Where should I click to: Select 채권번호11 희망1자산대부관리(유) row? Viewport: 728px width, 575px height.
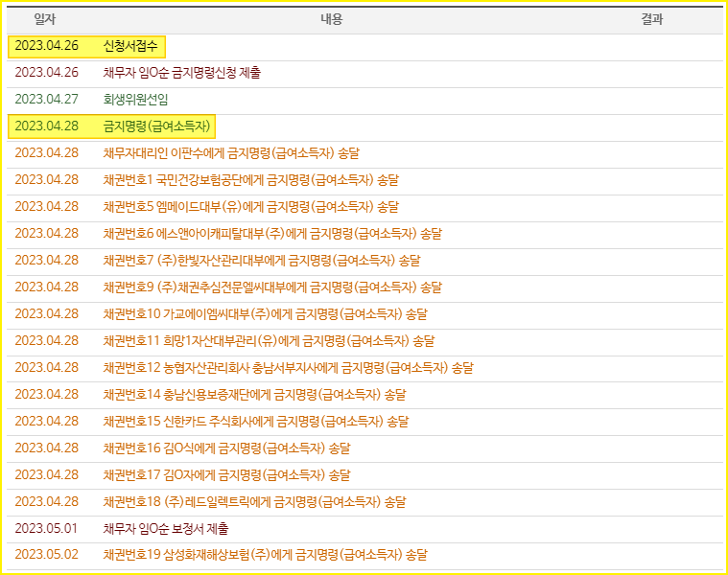coord(364,342)
